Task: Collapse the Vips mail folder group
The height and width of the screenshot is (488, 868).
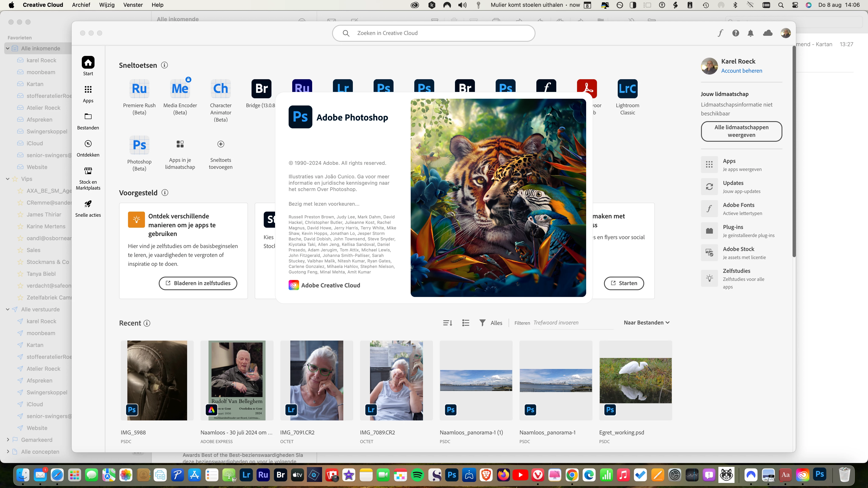Action: (x=8, y=179)
